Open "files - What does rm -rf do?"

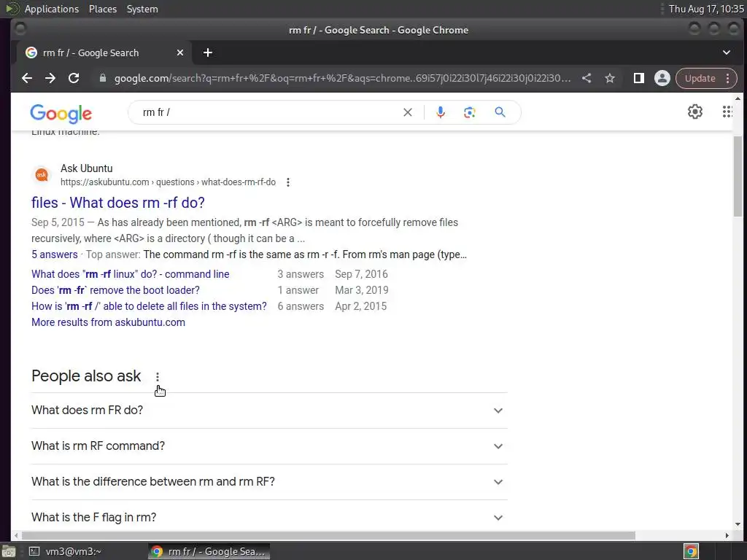pos(118,203)
